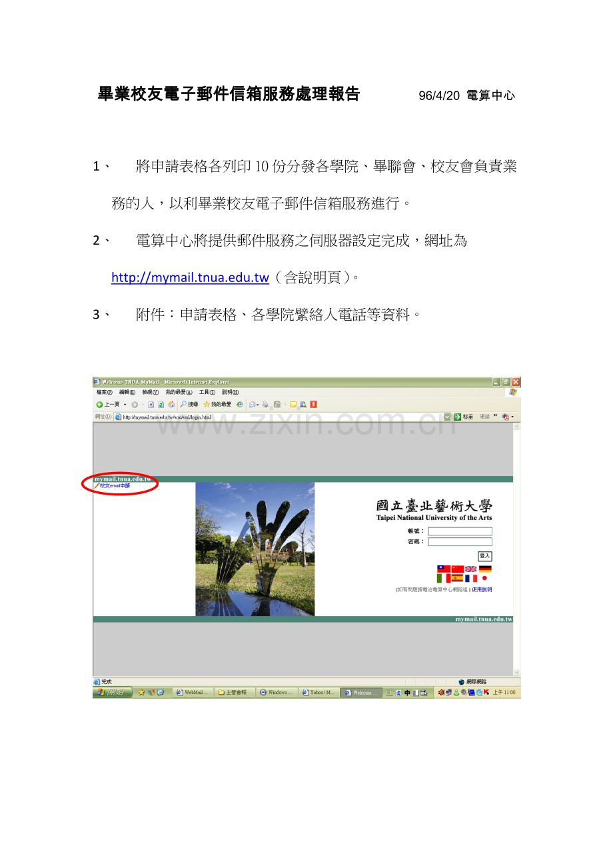Click the Mail icon in the toolbar

[x=252, y=405]
